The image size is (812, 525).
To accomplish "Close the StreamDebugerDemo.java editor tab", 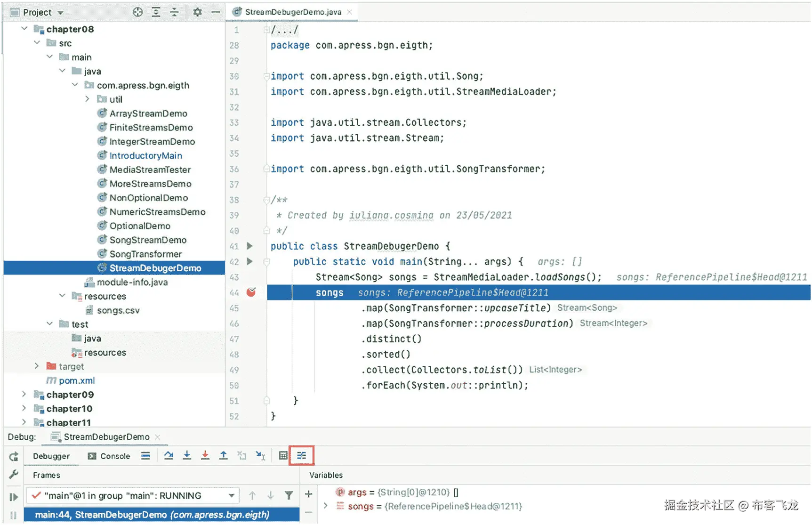I will tap(349, 12).
